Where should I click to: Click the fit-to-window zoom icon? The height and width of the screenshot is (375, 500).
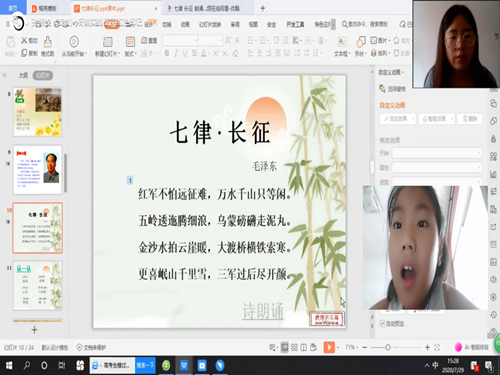[437, 348]
